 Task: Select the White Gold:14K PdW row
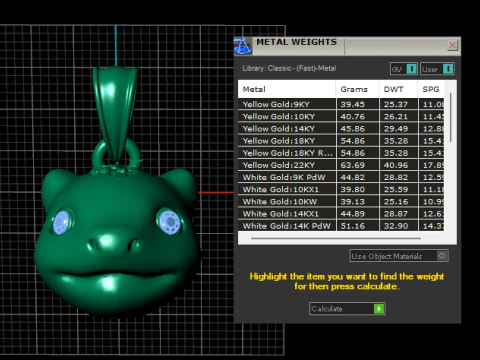341,226
